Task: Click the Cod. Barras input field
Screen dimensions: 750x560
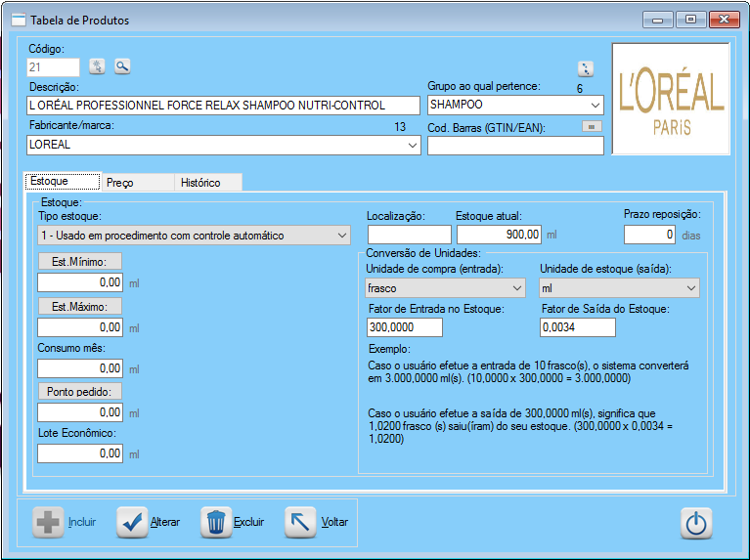Action: pyautogui.click(x=515, y=146)
